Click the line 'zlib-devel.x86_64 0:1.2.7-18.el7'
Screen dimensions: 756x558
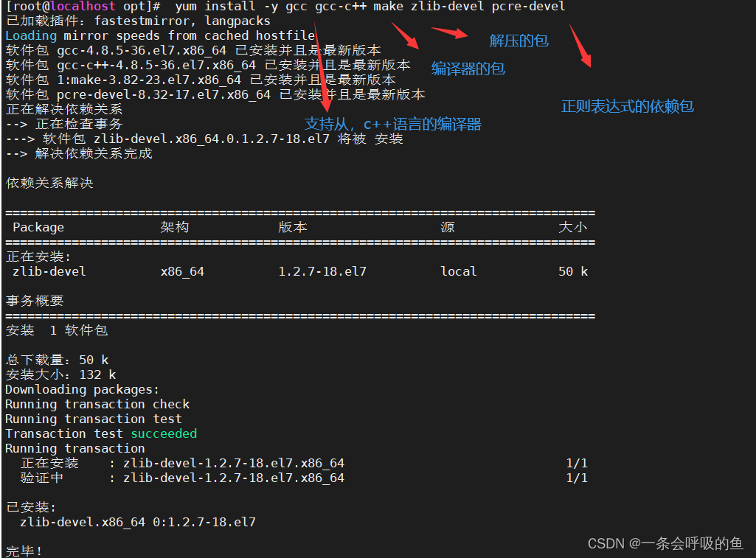point(138,523)
